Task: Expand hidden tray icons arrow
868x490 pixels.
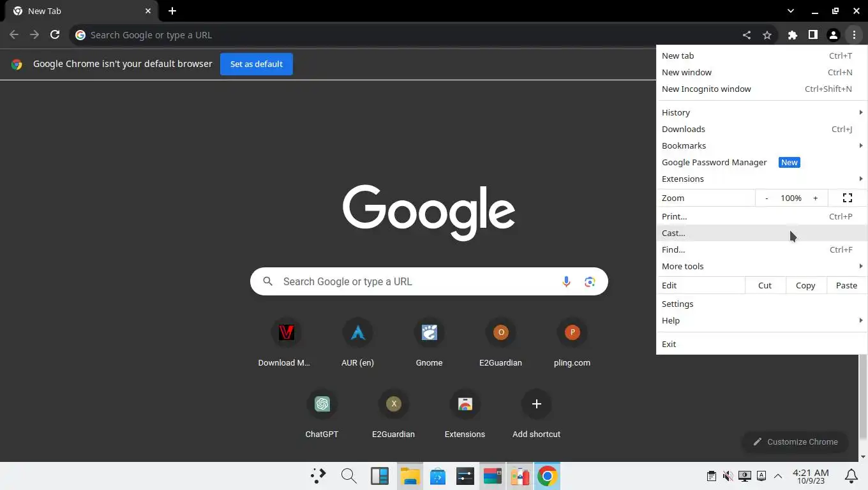Action: click(x=777, y=476)
